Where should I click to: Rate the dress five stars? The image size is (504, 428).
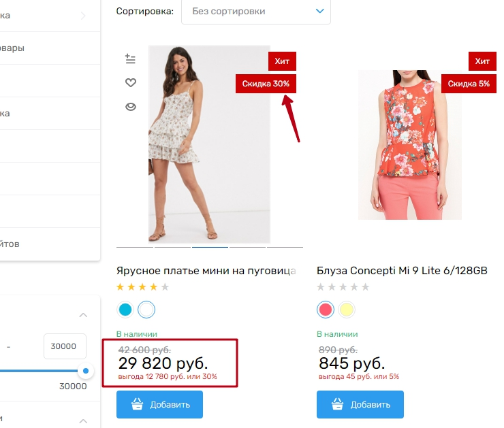click(165, 287)
